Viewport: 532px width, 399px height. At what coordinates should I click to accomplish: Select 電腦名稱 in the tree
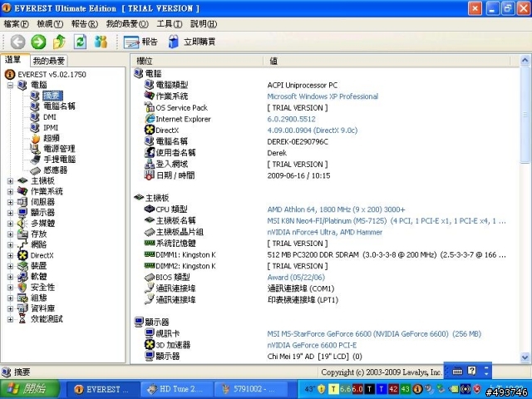(x=59, y=106)
